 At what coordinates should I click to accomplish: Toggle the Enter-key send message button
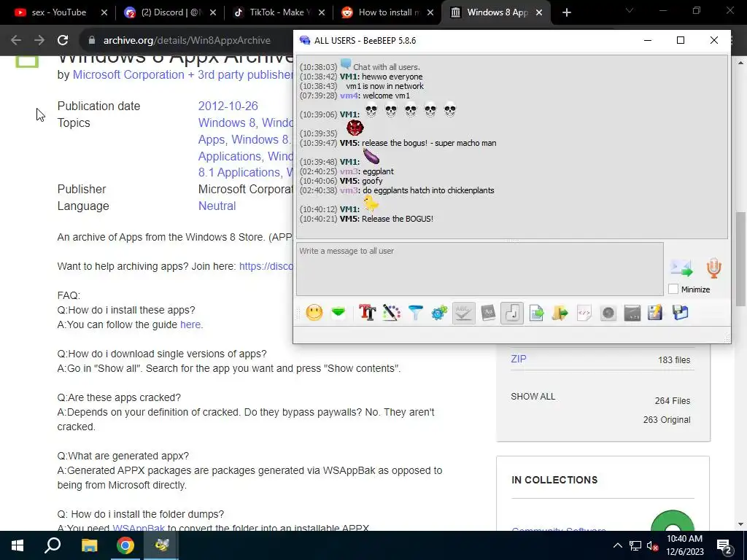click(x=512, y=313)
